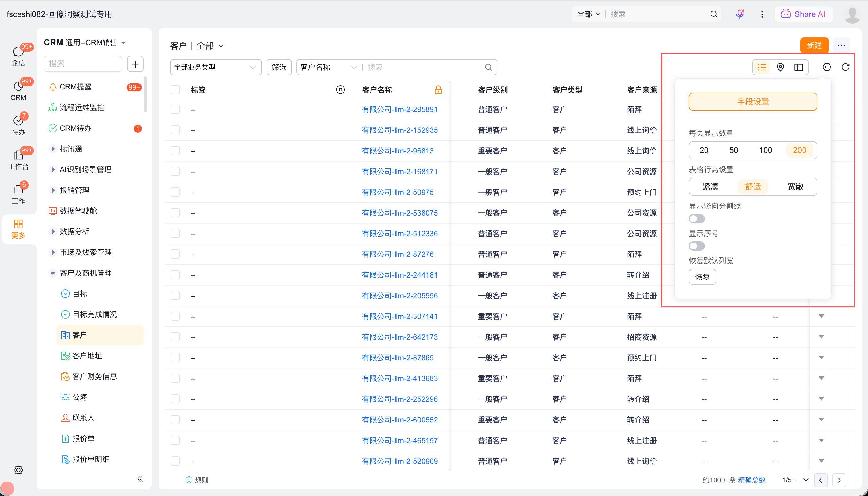868x496 pixels.
Task: Click the list view icon
Action: pyautogui.click(x=762, y=67)
